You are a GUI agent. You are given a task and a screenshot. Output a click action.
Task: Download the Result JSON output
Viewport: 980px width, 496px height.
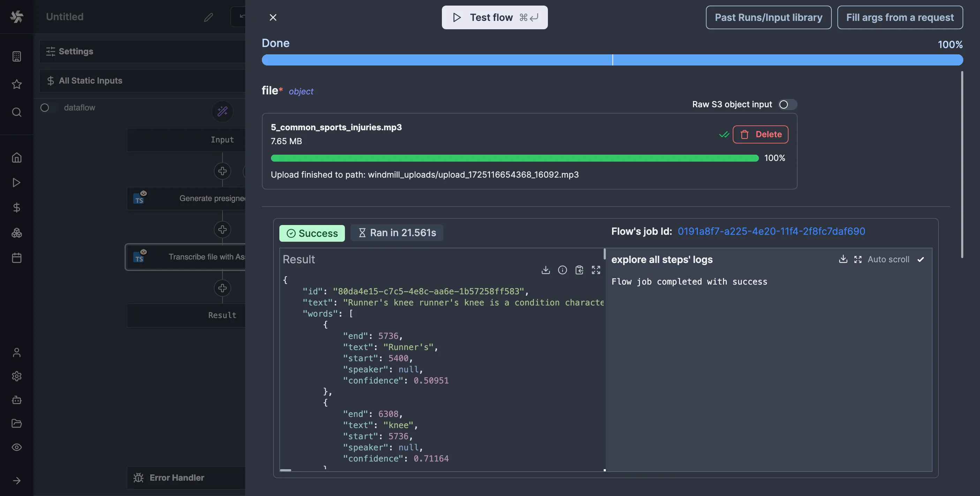[545, 270]
